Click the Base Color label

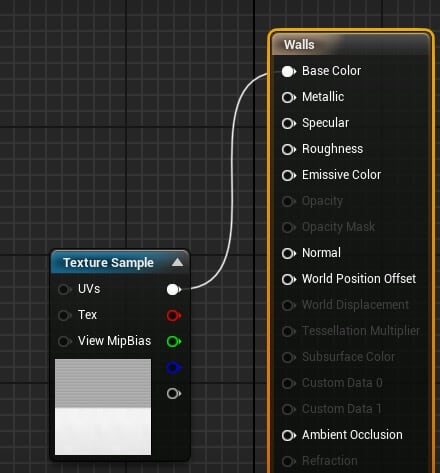331,71
